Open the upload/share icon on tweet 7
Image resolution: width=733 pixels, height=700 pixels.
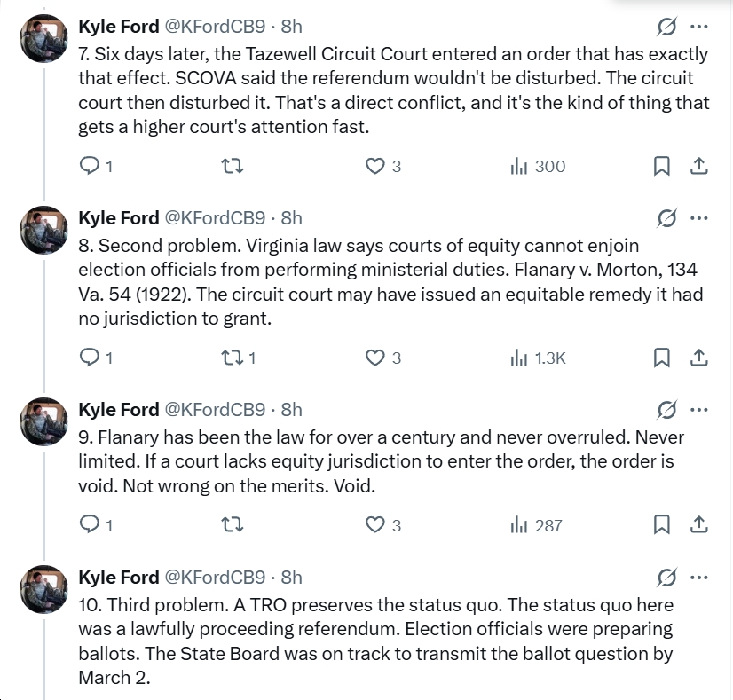pyautogui.click(x=699, y=165)
